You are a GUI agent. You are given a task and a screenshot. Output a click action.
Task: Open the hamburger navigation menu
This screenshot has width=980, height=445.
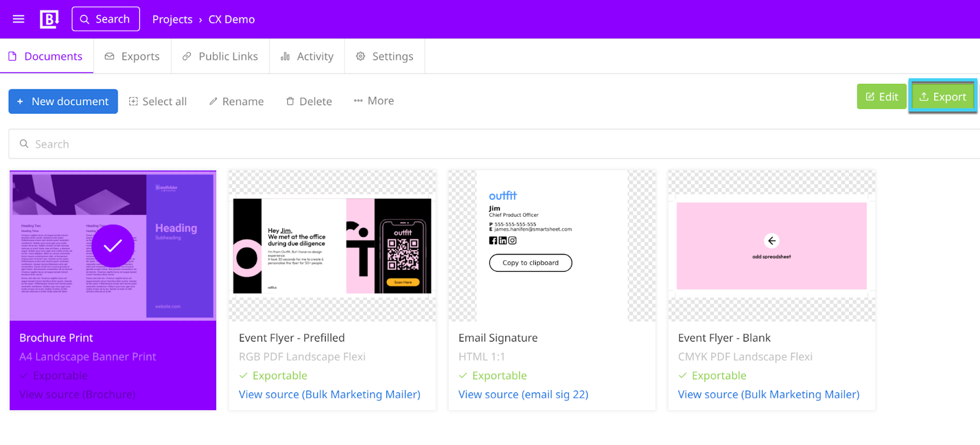pos(18,19)
